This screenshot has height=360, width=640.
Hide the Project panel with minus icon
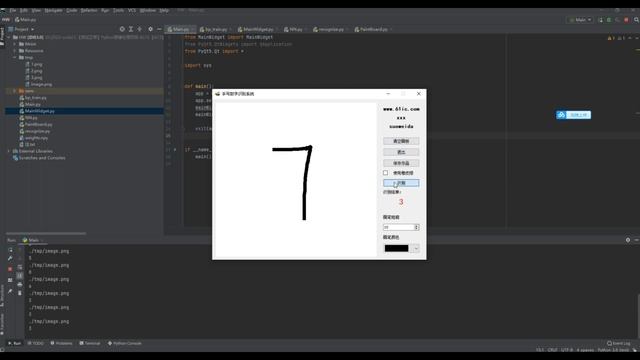159,29
